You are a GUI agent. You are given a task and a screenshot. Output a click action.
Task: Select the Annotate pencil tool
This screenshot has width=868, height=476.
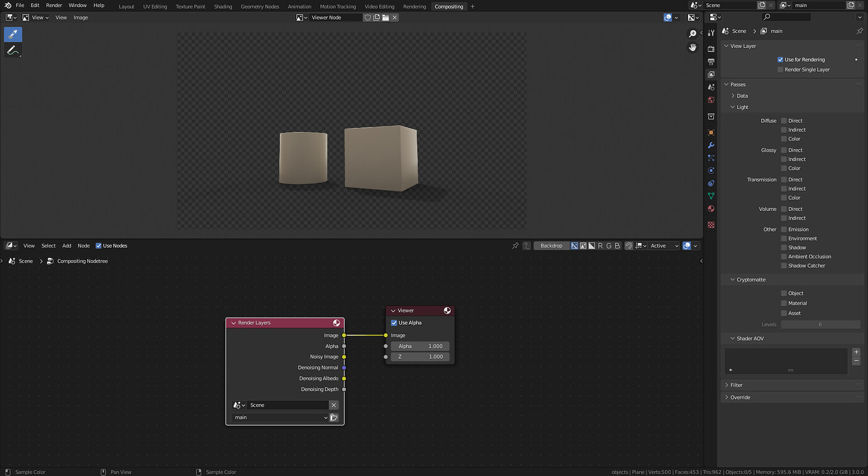tap(13, 50)
